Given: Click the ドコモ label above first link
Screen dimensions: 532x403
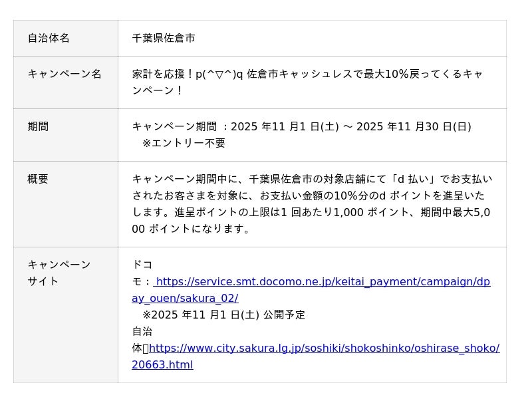Looking at the screenshot, I should pyautogui.click(x=142, y=265).
